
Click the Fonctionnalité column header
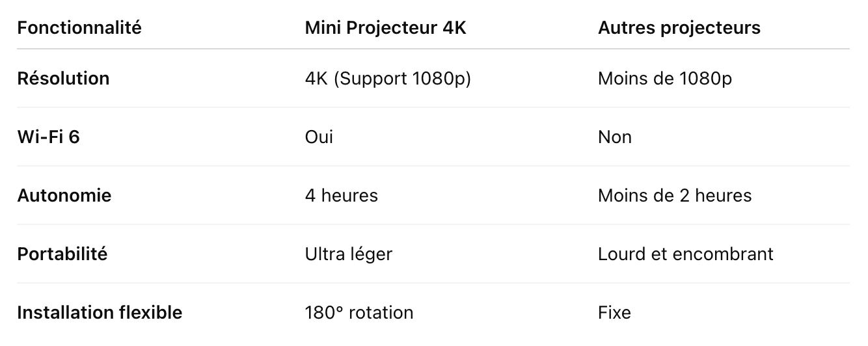[79, 29]
